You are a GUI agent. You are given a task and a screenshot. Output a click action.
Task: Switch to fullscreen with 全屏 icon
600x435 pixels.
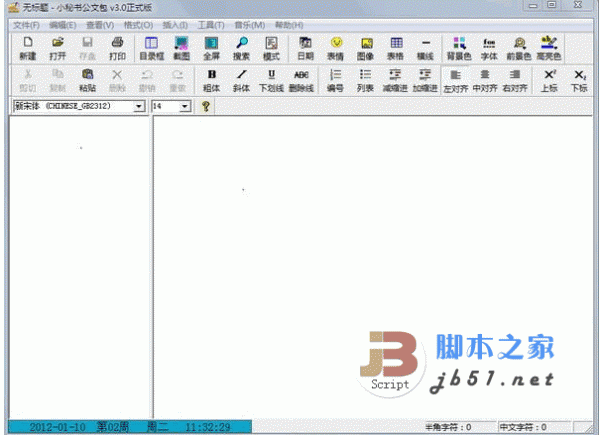click(211, 48)
